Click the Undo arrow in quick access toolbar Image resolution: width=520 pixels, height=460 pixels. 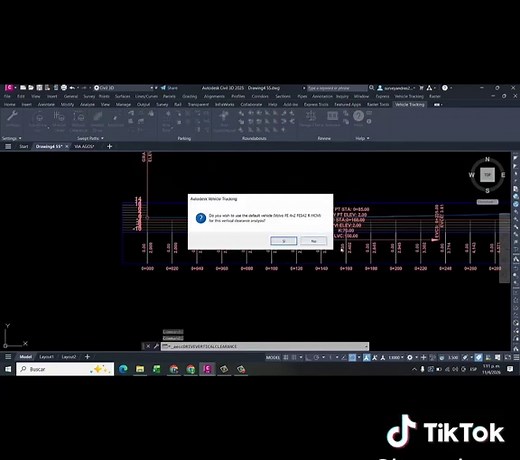(72, 88)
